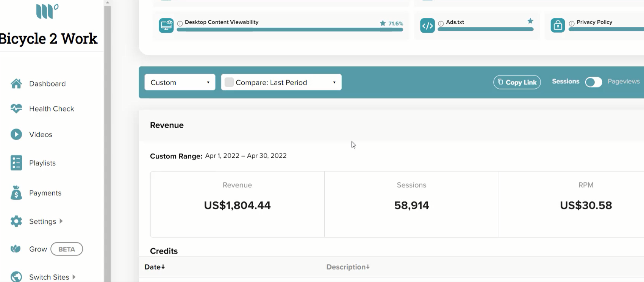This screenshot has width=644, height=282.
Task: Click the star icon next to 71.6%
Action: pos(383,23)
